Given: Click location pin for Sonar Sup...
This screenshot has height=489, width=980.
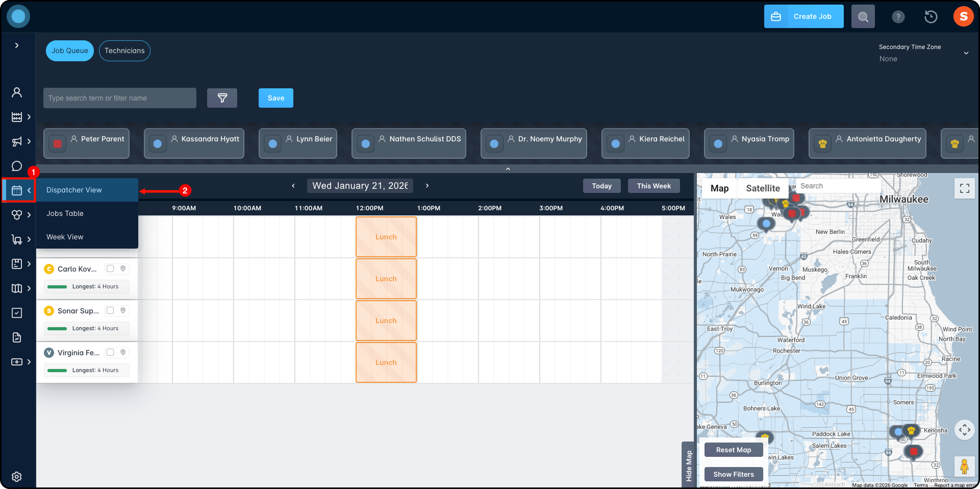Looking at the screenshot, I should coord(123,310).
